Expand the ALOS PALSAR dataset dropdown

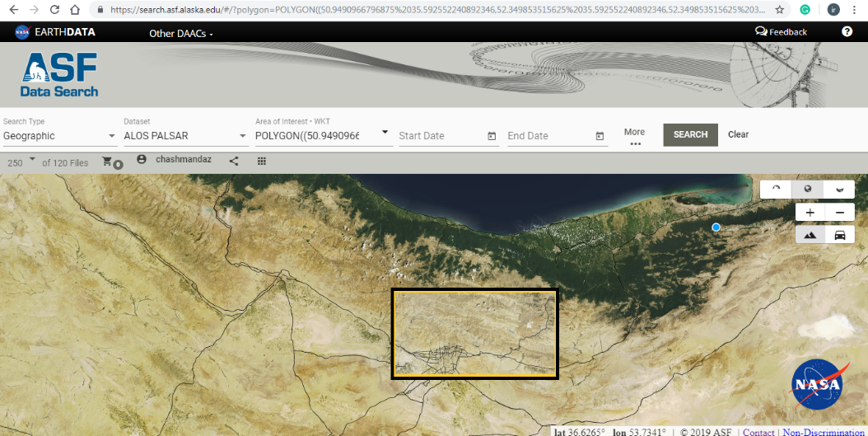point(242,136)
